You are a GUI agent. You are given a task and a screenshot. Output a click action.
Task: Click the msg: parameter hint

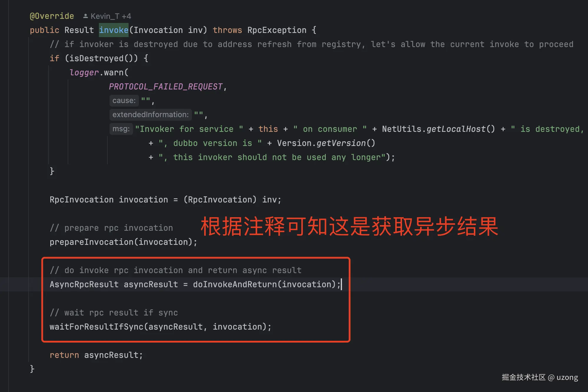point(121,129)
